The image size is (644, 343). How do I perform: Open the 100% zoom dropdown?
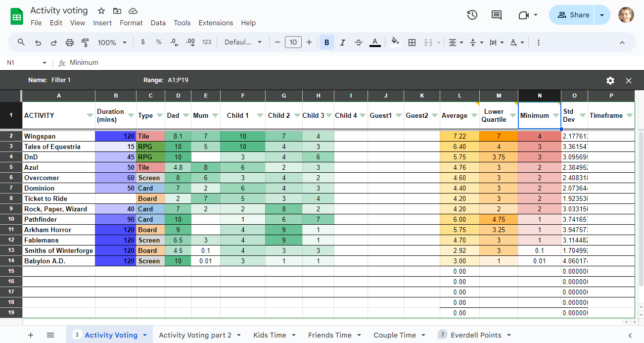click(112, 43)
